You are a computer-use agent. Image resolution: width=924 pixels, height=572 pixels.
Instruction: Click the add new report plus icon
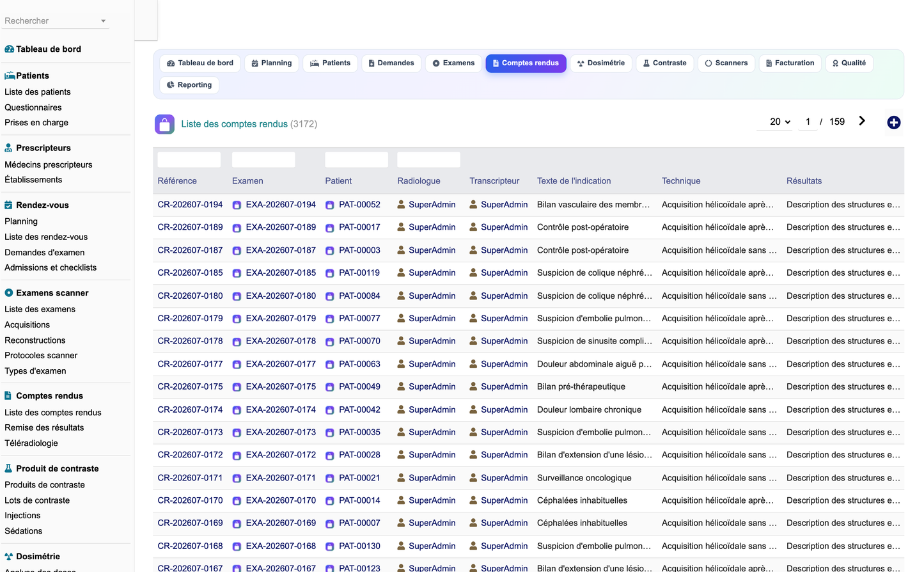click(x=894, y=122)
